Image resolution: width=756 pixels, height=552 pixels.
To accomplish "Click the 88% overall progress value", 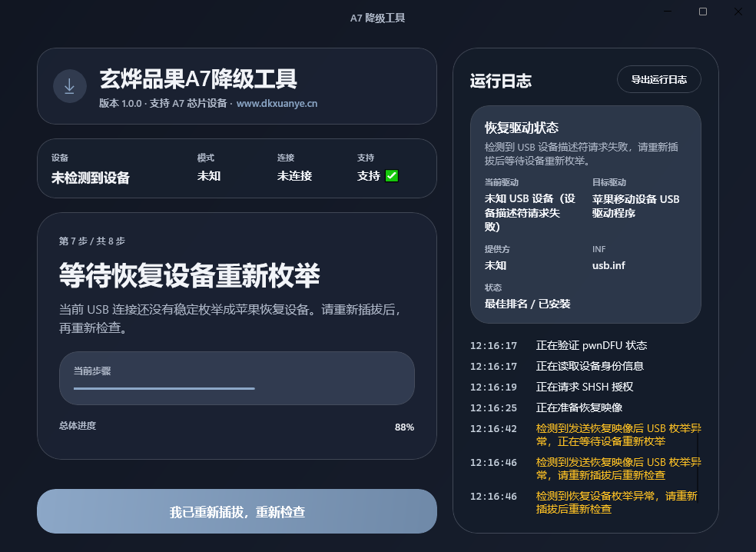I will click(404, 427).
